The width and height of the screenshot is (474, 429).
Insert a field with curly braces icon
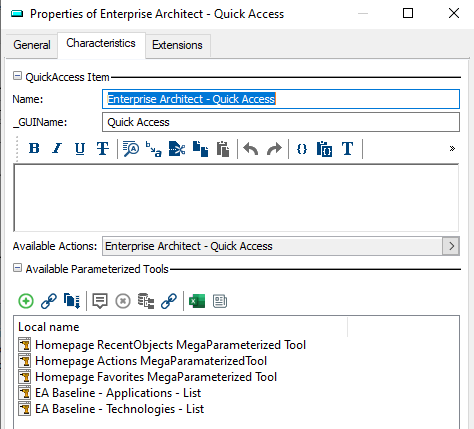click(302, 149)
